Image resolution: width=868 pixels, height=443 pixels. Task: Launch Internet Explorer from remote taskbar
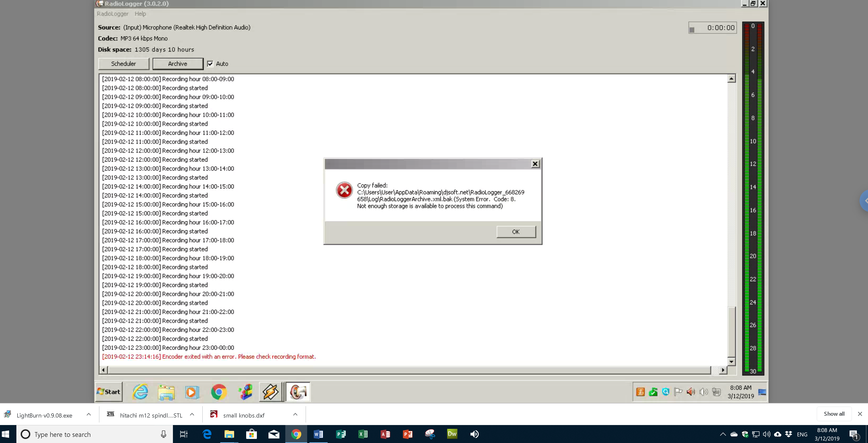click(x=141, y=392)
